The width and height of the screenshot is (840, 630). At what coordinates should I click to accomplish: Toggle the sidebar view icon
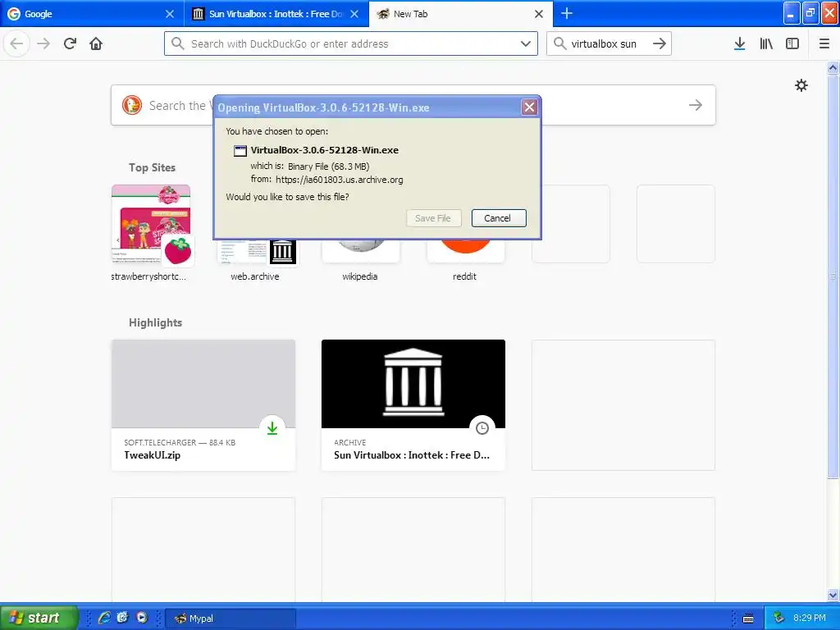click(792, 43)
